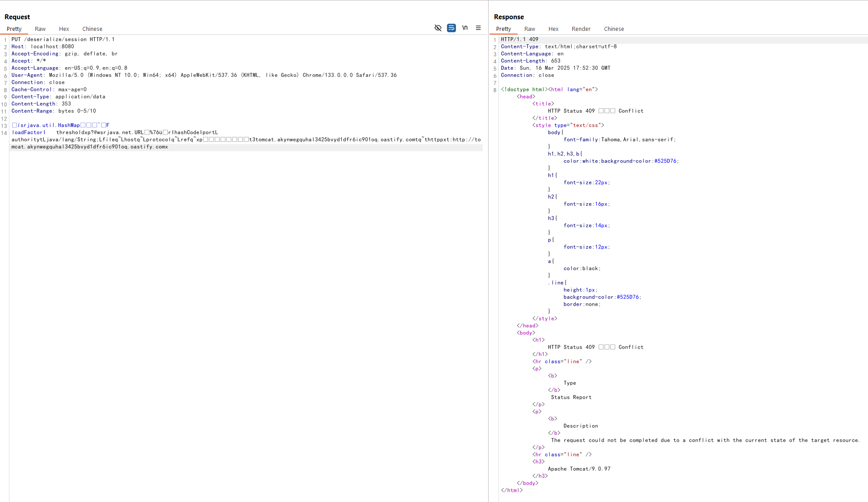
Task: Click the Request panel heading
Action: [17, 17]
